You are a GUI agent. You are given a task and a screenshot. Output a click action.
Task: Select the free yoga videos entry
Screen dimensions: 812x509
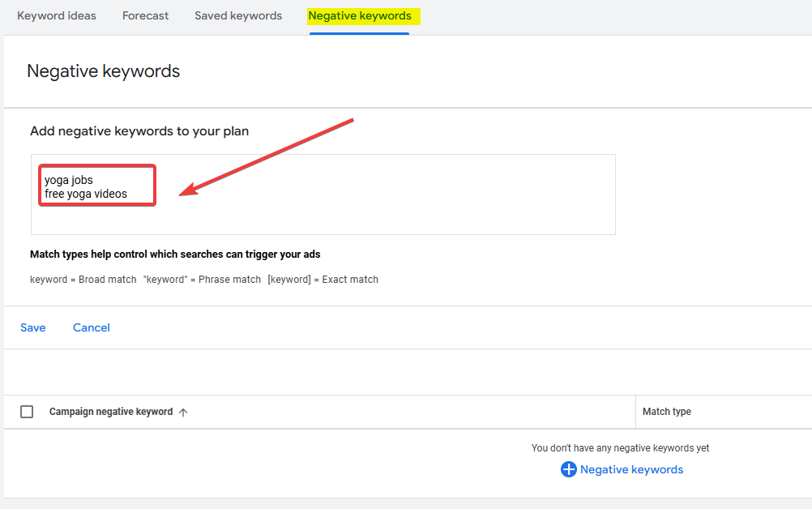[x=84, y=193]
